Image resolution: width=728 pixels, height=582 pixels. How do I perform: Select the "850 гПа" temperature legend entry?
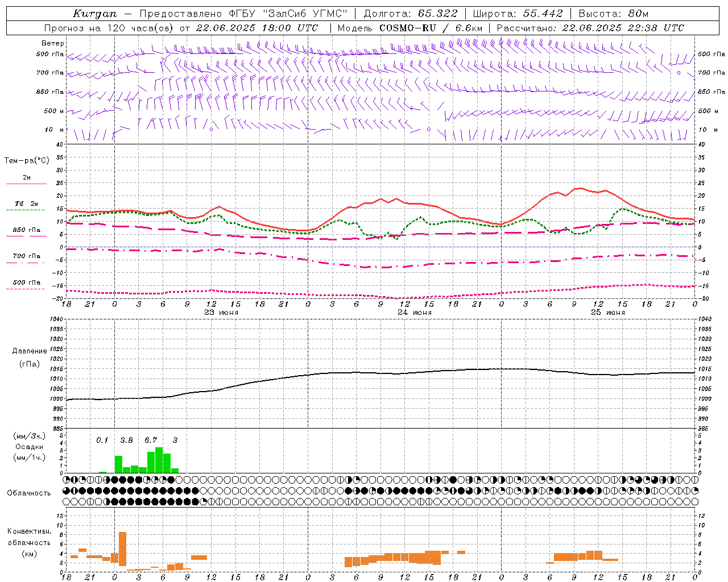pos(27,230)
